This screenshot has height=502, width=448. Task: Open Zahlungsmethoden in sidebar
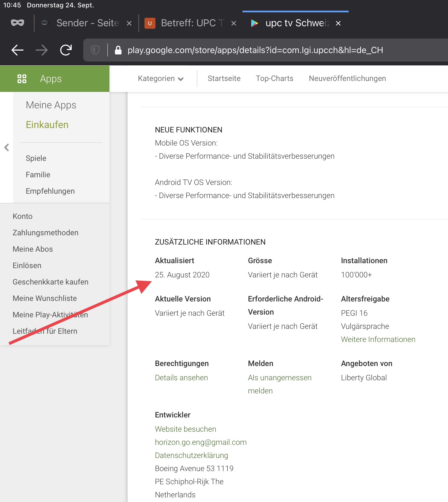[x=45, y=233]
